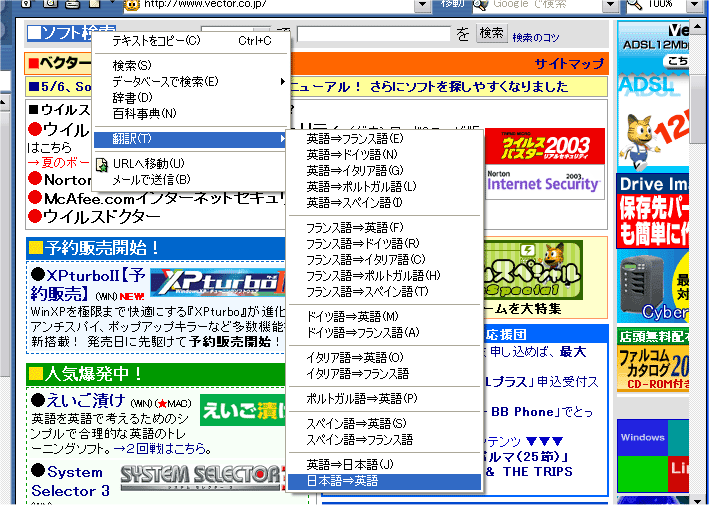Choose 百科事典(N) menu entry
This screenshot has height=505, width=709.
[190, 113]
